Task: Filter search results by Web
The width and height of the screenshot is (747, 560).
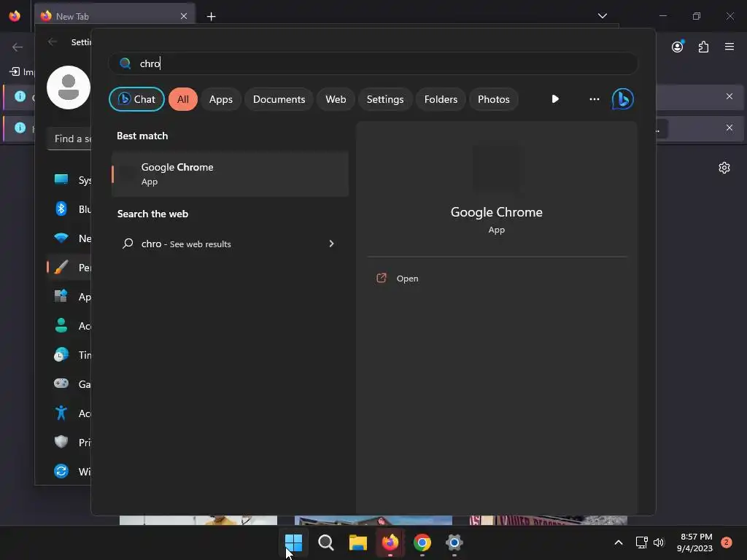Action: 336,99
